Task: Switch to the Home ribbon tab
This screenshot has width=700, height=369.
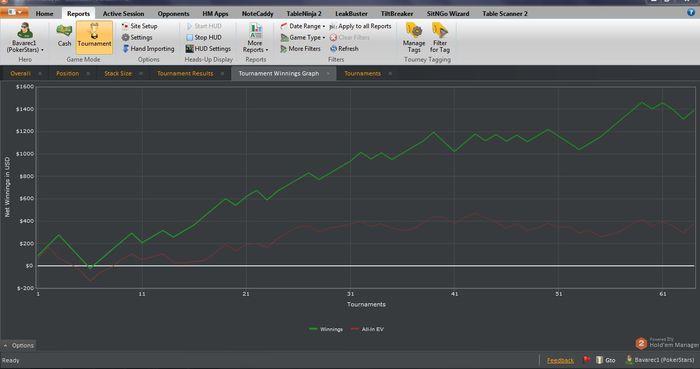Action: point(44,14)
